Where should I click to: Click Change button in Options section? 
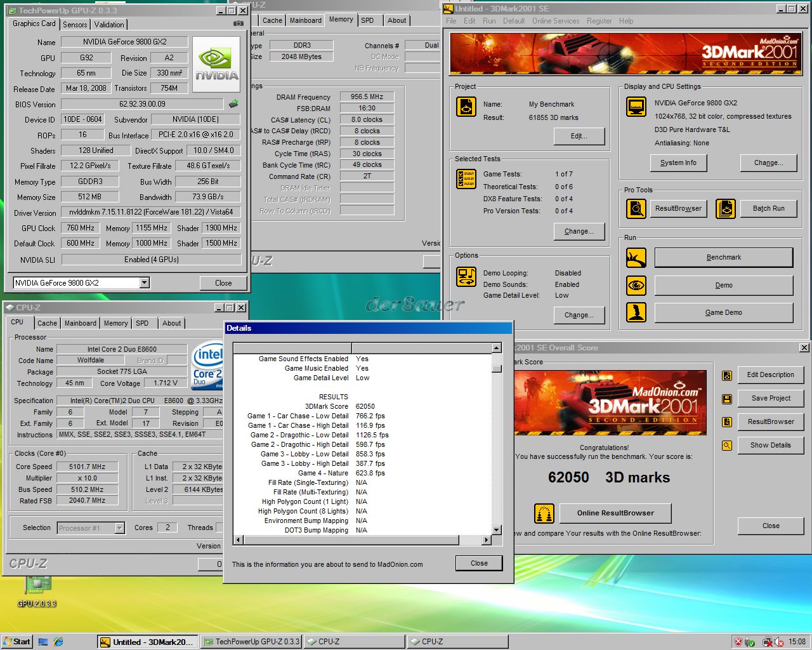click(x=579, y=315)
